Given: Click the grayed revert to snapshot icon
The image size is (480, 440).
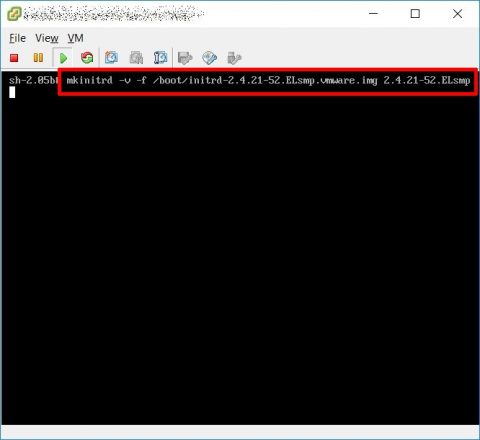Looking at the screenshot, I should click(136, 58).
